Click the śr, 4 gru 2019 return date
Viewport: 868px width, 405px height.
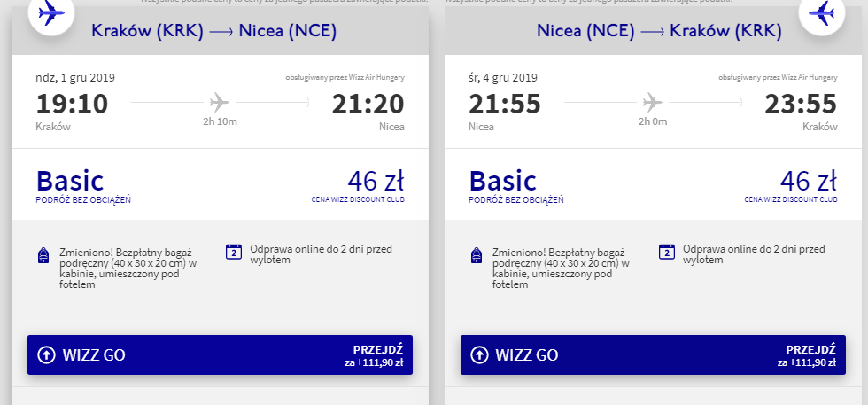[503, 77]
